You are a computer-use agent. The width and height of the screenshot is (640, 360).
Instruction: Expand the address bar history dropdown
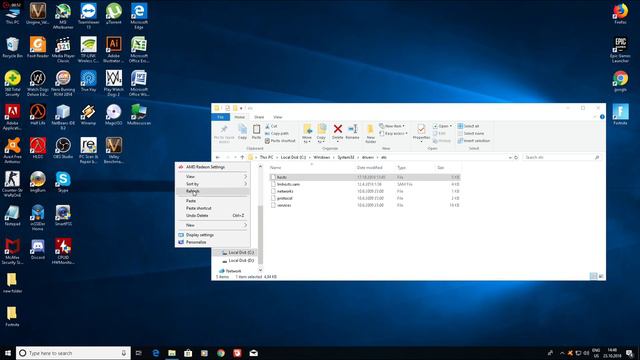coord(510,157)
